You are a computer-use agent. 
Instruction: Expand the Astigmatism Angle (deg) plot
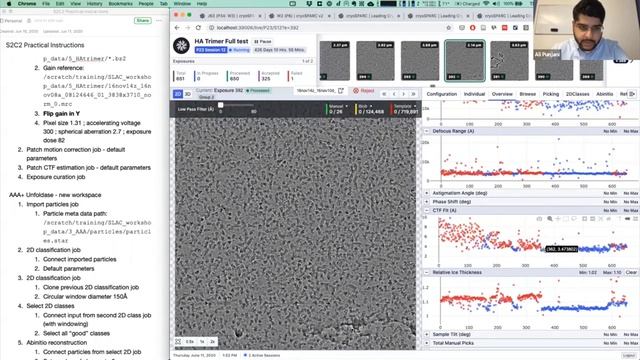[x=427, y=193]
